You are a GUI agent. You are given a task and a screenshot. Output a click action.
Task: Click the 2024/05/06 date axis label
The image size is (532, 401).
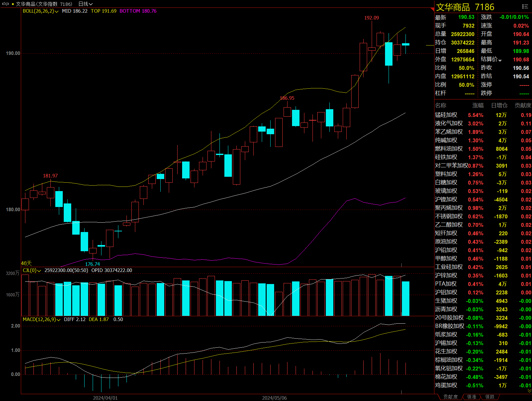[x=274, y=398]
